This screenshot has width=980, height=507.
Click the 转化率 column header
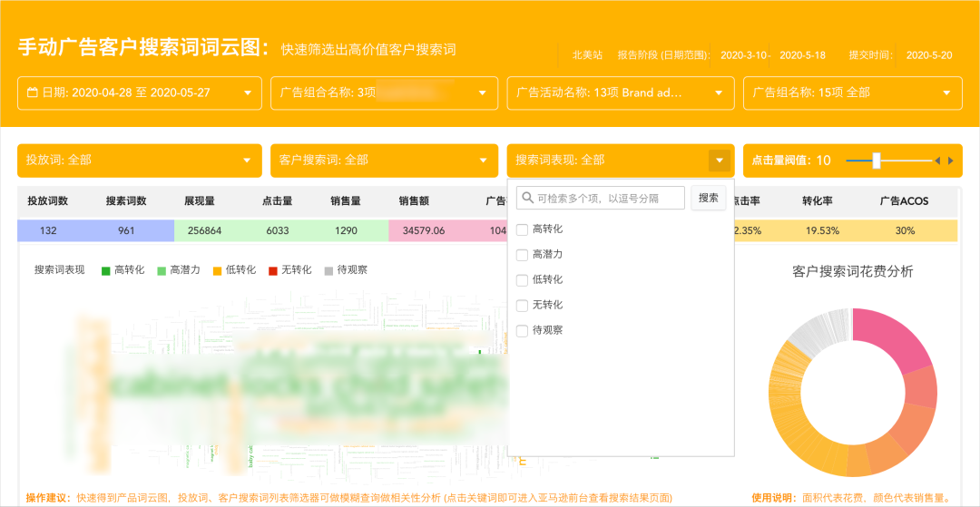[818, 201]
